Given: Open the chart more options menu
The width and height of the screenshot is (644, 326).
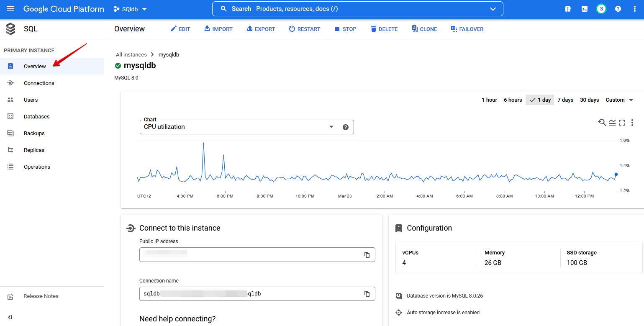Looking at the screenshot, I should pyautogui.click(x=632, y=123).
